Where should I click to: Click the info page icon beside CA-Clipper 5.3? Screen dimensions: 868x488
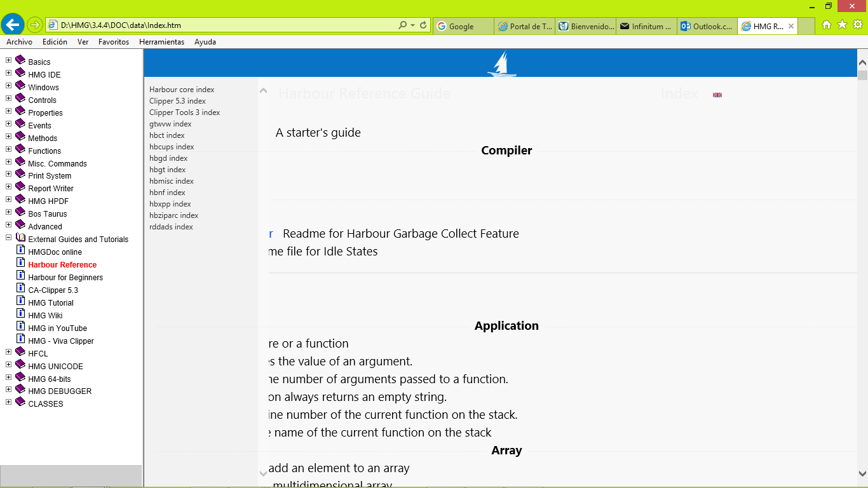[x=21, y=288]
